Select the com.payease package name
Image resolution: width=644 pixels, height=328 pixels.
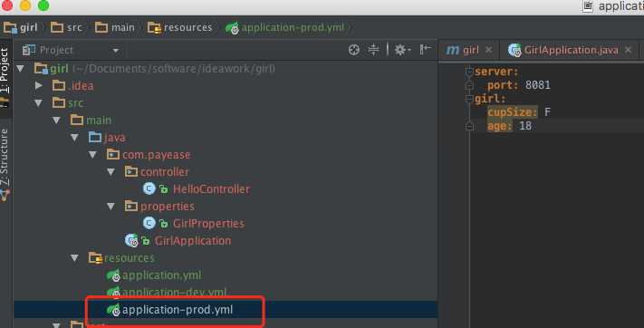click(x=157, y=155)
